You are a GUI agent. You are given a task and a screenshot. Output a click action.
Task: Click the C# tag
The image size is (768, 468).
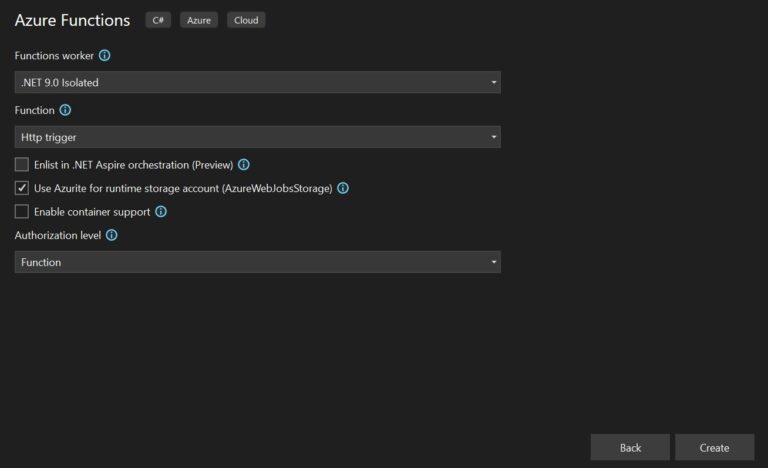[x=158, y=20]
